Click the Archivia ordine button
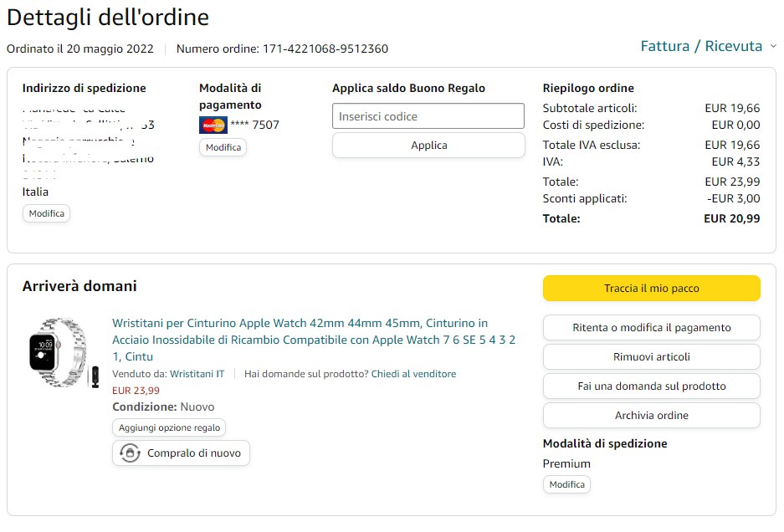 652,416
